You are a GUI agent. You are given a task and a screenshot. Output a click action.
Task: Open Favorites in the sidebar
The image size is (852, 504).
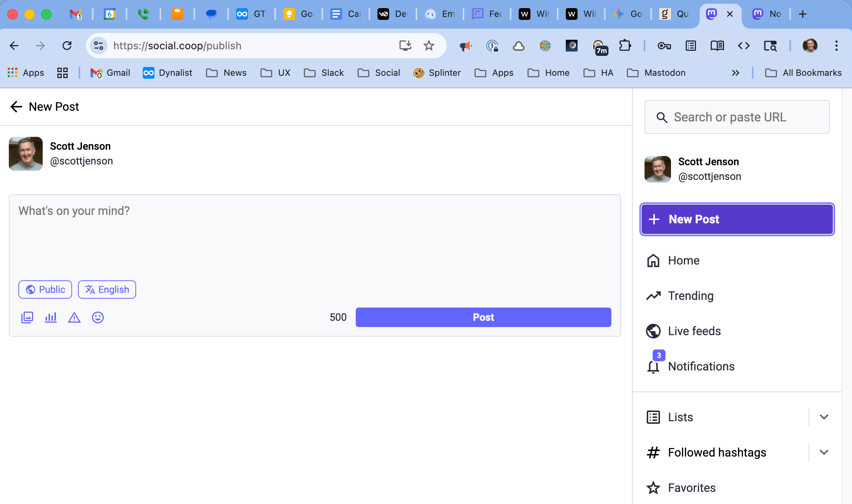[692, 488]
